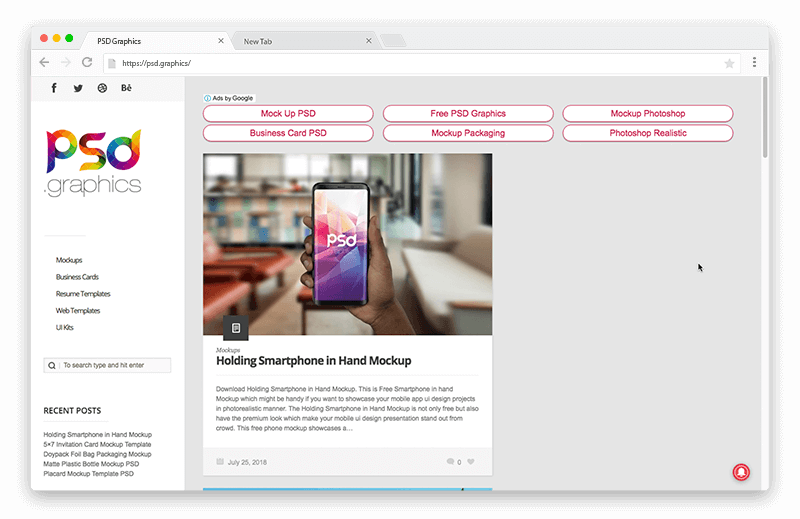Open the browser three-dot menu
Screen dimensions: 800x519
click(754, 62)
